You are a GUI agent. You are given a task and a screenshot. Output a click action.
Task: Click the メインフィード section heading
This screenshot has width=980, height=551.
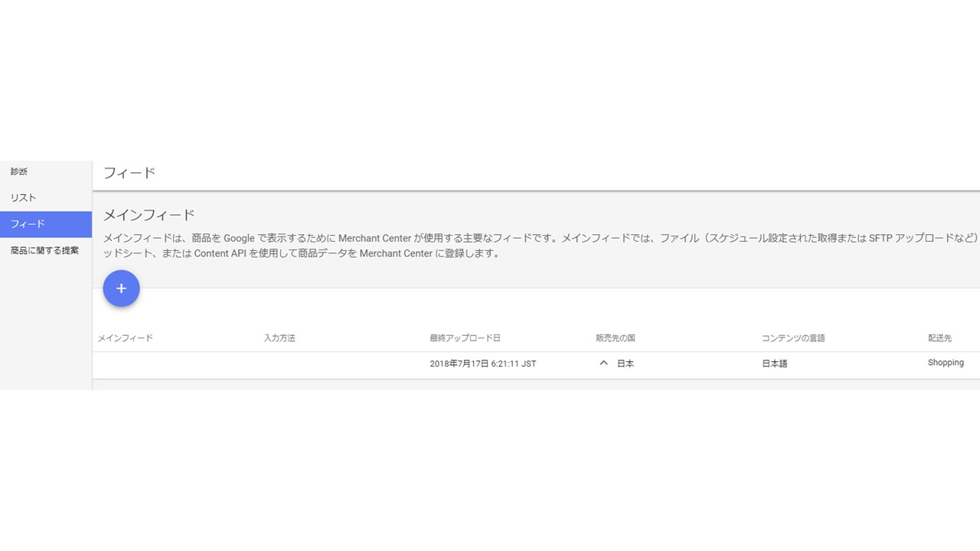(149, 214)
